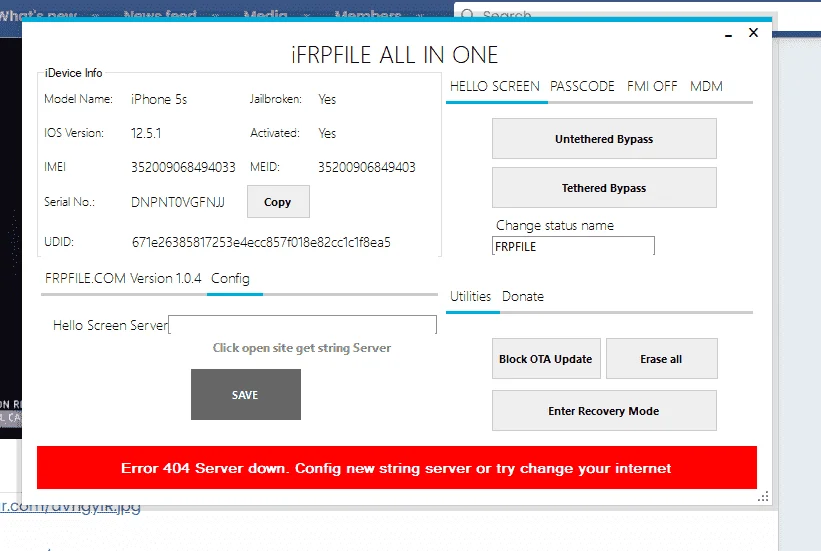Screen dimensions: 821x551
Task: Click the UDID value 671e26385817253e4ecc857f018e82cc1c1f8ea5
Action: click(x=261, y=242)
